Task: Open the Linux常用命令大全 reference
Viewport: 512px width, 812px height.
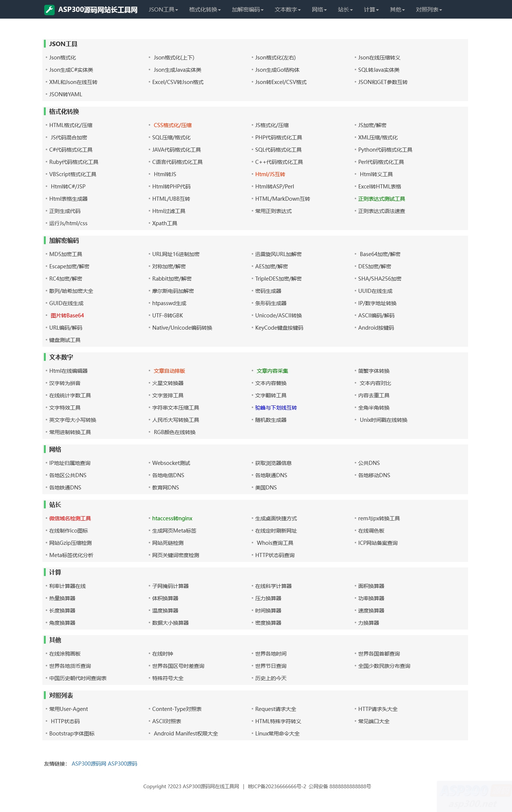Action: (x=277, y=734)
